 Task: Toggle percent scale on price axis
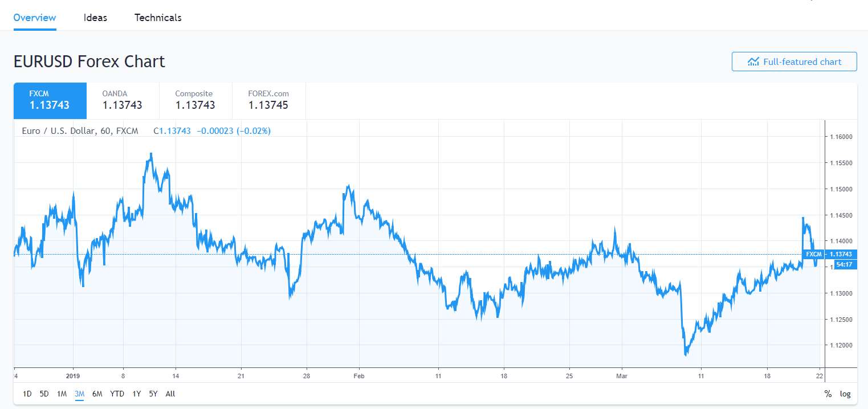click(828, 394)
